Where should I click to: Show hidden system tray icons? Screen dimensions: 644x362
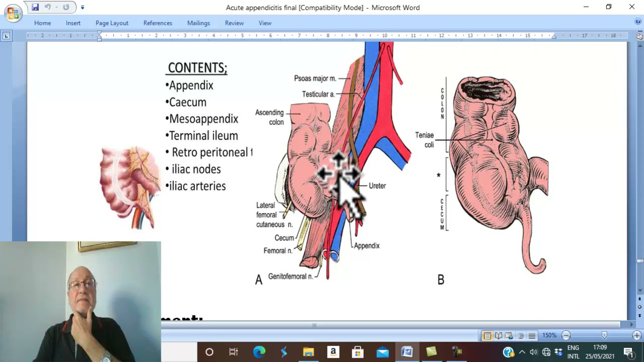522,352
